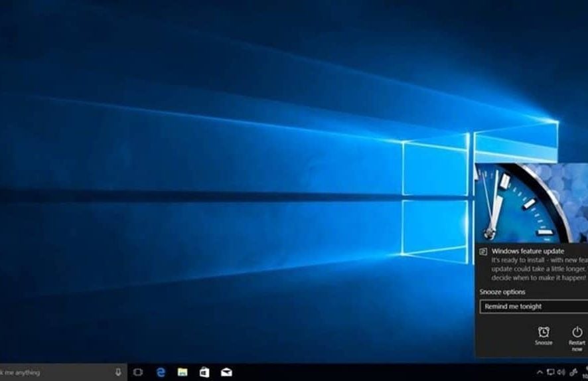Open Task View on the taskbar

pos(138,372)
